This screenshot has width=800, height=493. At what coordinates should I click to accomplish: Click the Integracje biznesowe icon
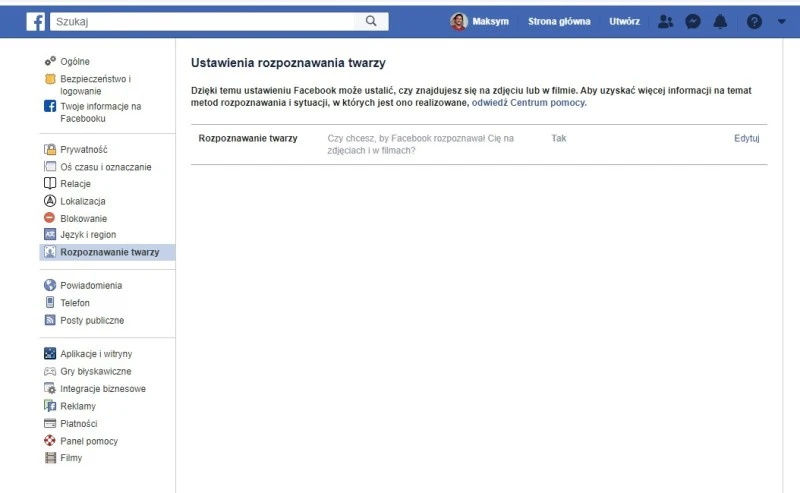50,388
